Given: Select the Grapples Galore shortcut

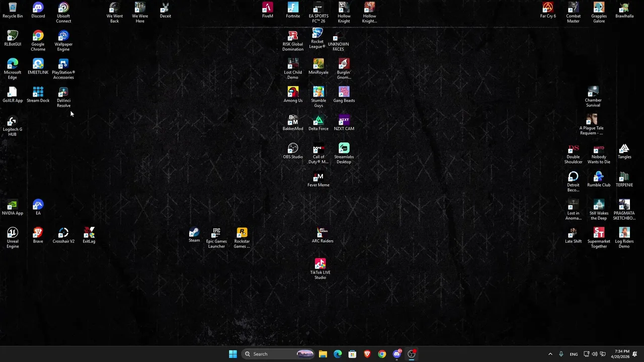Looking at the screenshot, I should click(x=599, y=13).
